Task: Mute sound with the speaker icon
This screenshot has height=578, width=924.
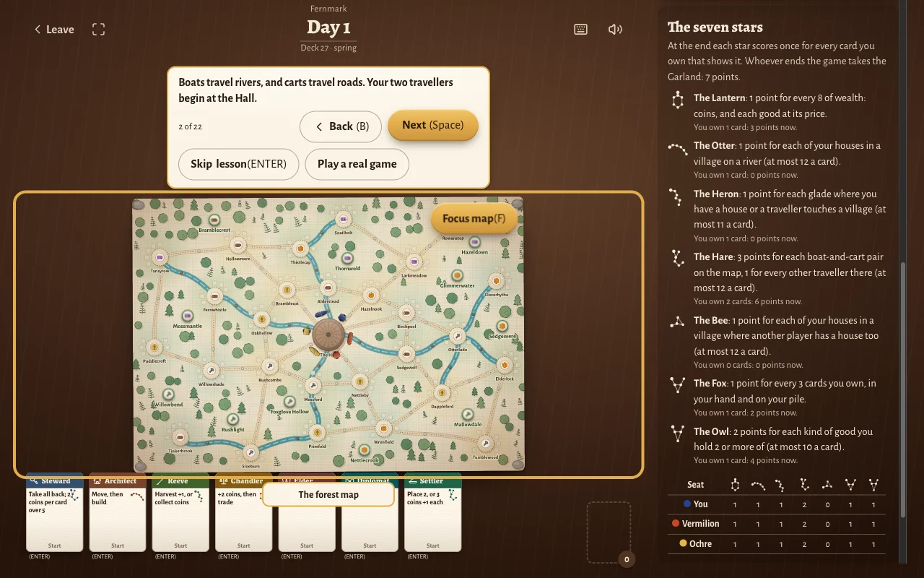Action: coord(615,30)
